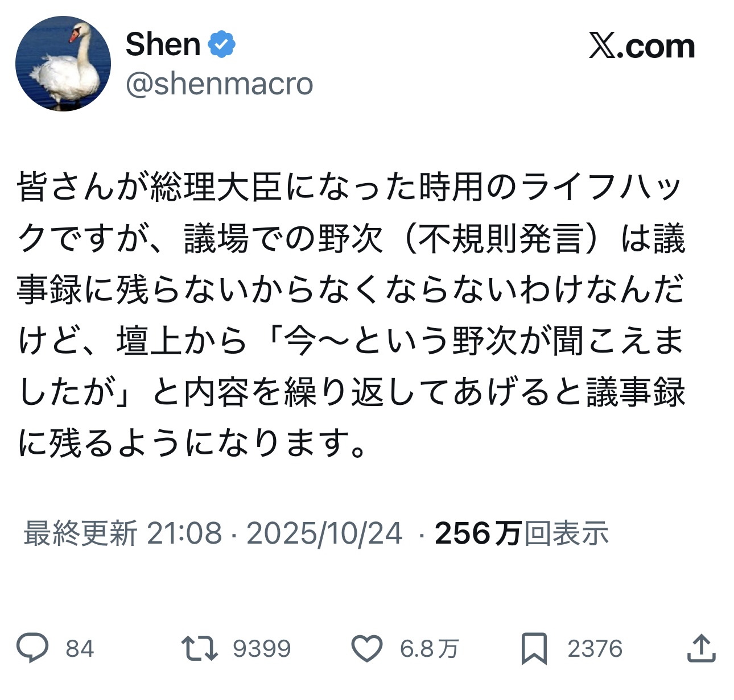Tap the repost arrows icon
The height and width of the screenshot is (700, 734).
[x=199, y=648]
